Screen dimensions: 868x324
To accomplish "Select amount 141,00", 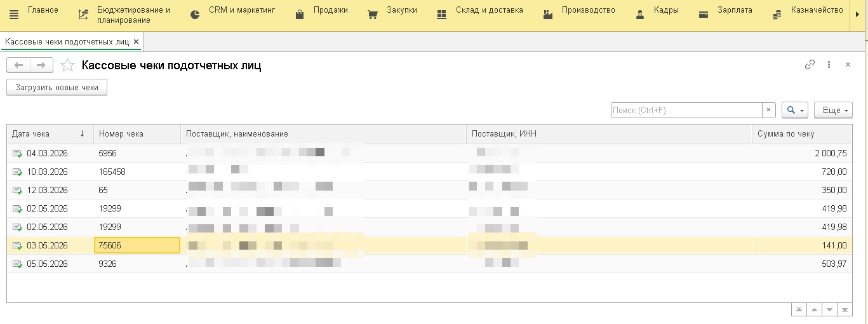I will 835,245.
